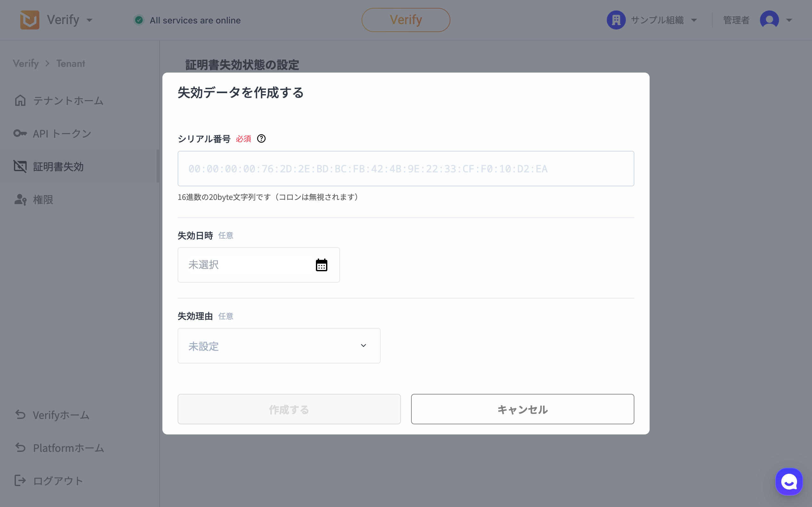Viewport: 812px width, 507px height.
Task: Open the chat support bubble
Action: pyautogui.click(x=789, y=482)
